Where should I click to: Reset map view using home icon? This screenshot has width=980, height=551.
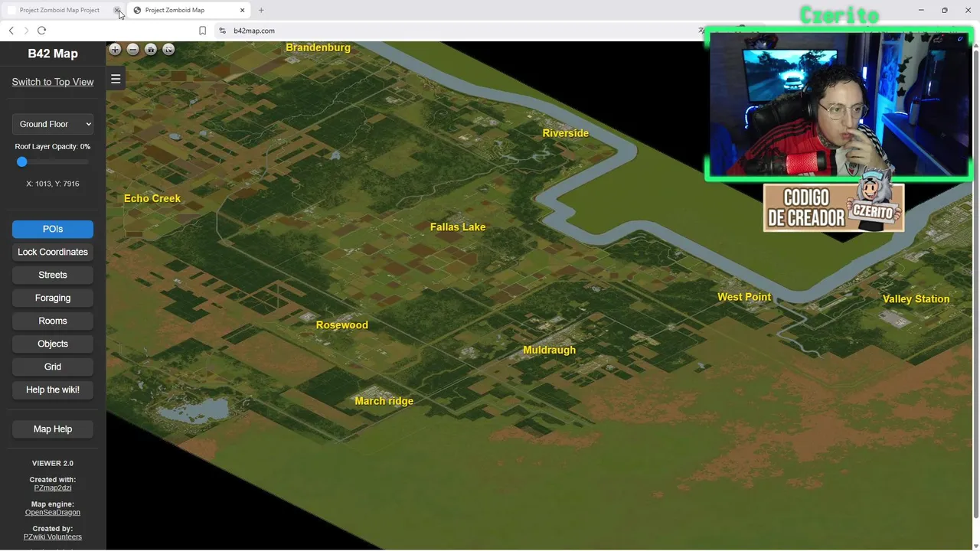[151, 50]
